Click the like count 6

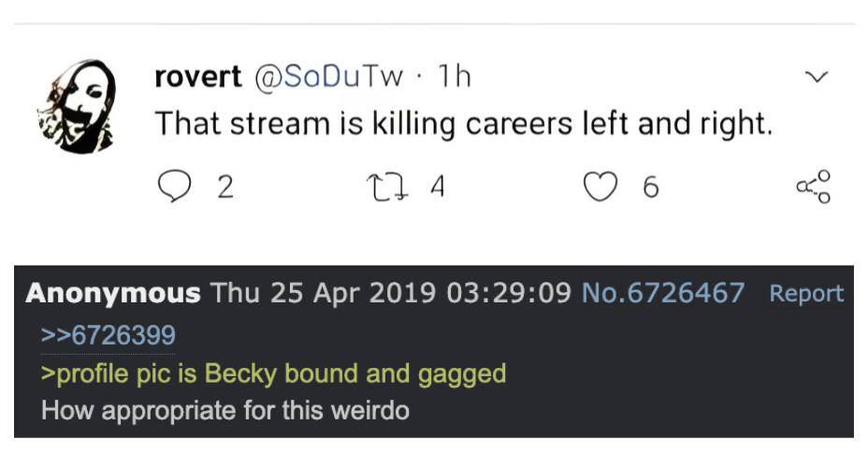(651, 187)
